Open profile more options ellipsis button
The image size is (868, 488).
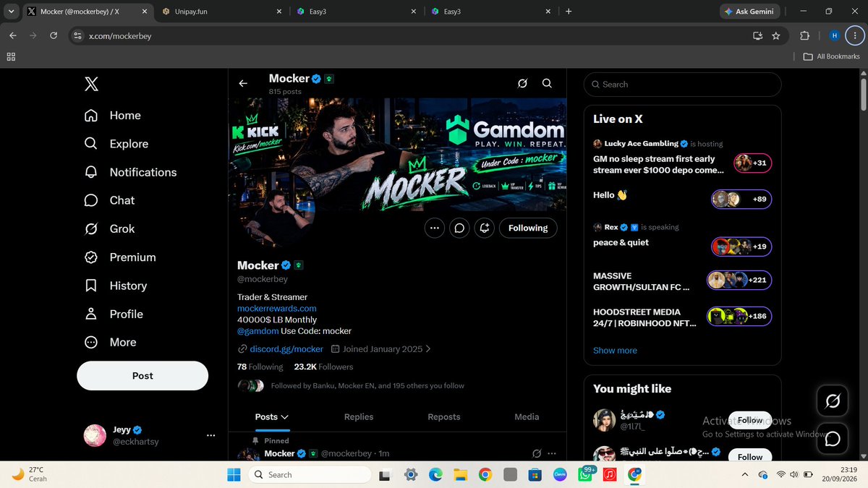(x=434, y=228)
